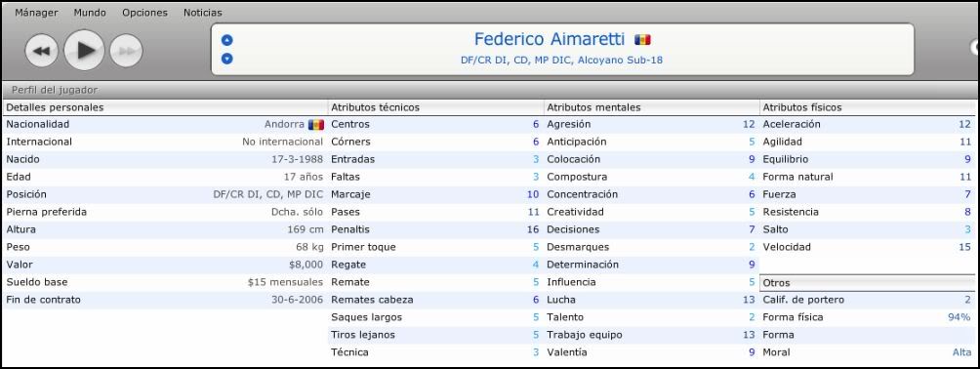Click the Atributos mentales column header
980x369 pixels.
pos(593,107)
